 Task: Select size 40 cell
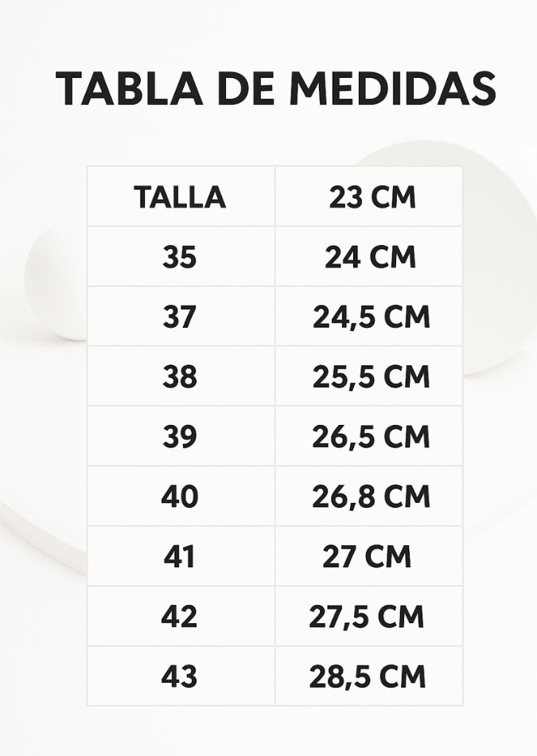pyautogui.click(x=180, y=497)
